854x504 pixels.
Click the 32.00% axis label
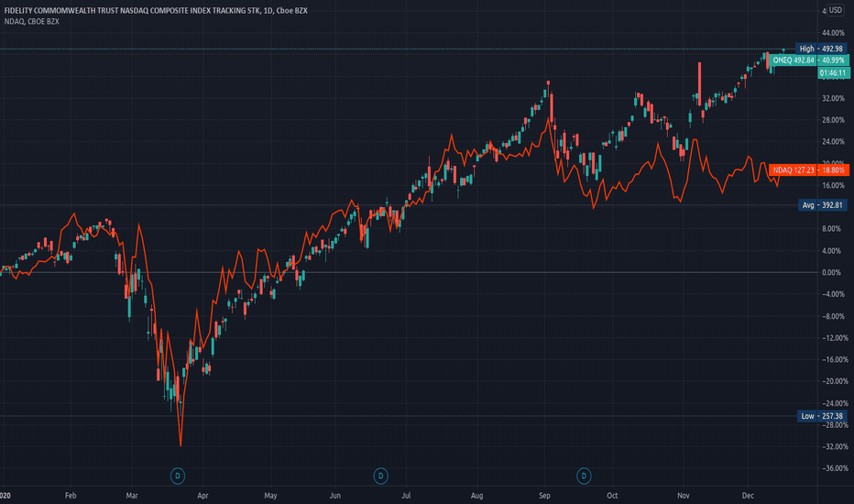(x=833, y=98)
